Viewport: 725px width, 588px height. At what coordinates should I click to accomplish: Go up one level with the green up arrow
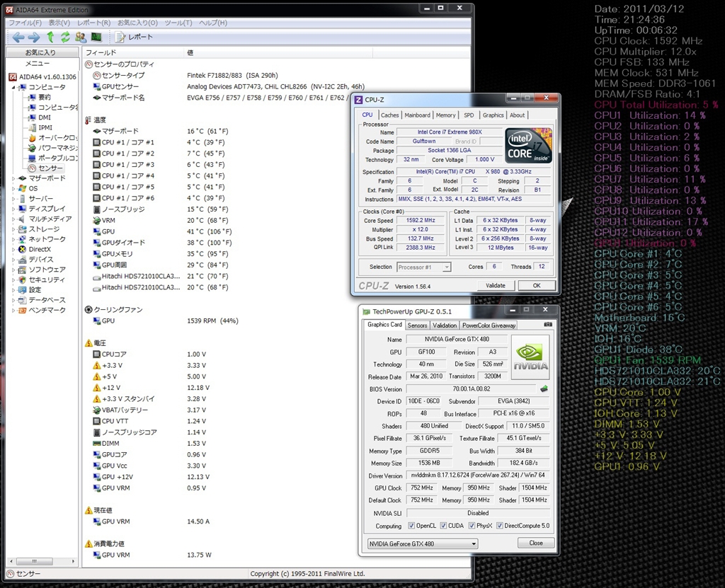[50, 37]
